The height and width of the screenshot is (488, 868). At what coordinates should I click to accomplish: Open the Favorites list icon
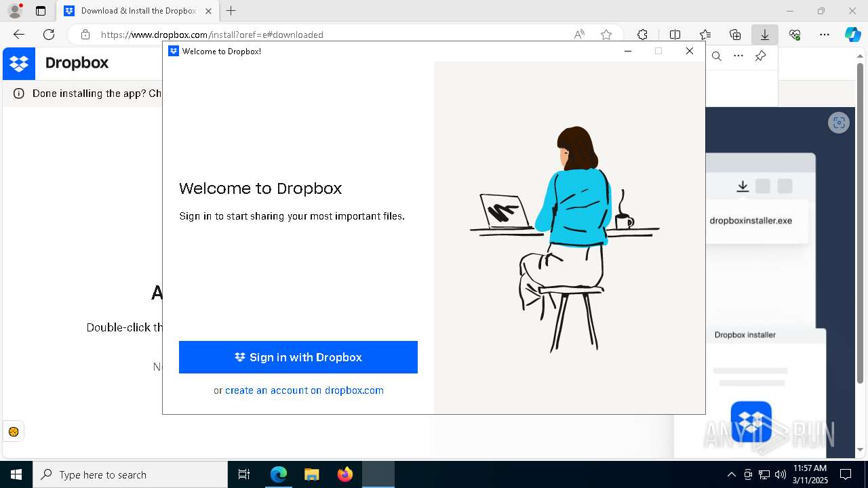705,35
